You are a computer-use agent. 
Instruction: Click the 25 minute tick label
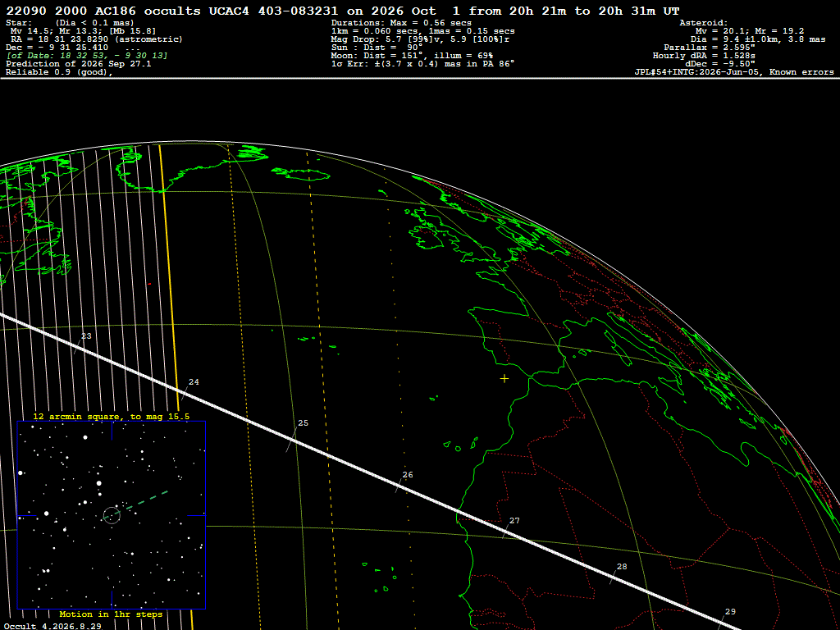[x=303, y=423]
